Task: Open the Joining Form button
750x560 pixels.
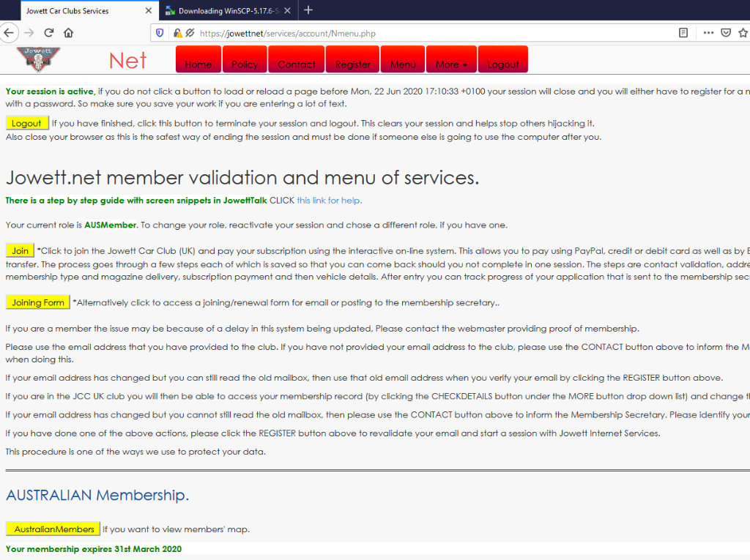Action: (38, 302)
